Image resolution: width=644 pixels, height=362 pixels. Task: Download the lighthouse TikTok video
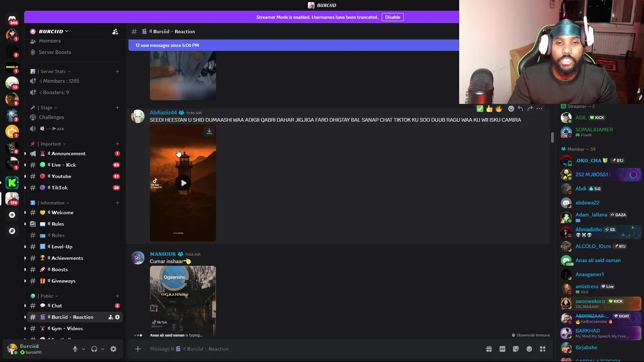click(209, 131)
